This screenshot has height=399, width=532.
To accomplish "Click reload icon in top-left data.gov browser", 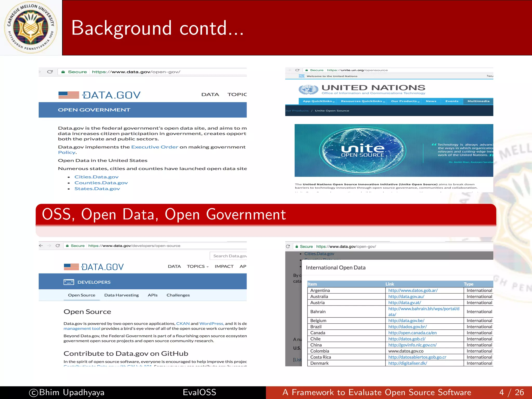I will [50, 72].
